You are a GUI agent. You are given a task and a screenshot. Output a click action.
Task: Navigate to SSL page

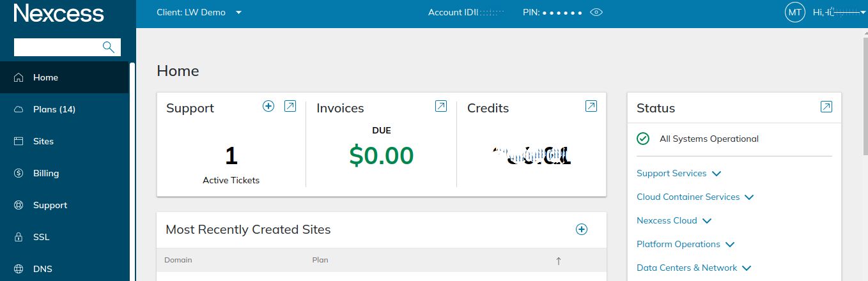click(x=64, y=237)
